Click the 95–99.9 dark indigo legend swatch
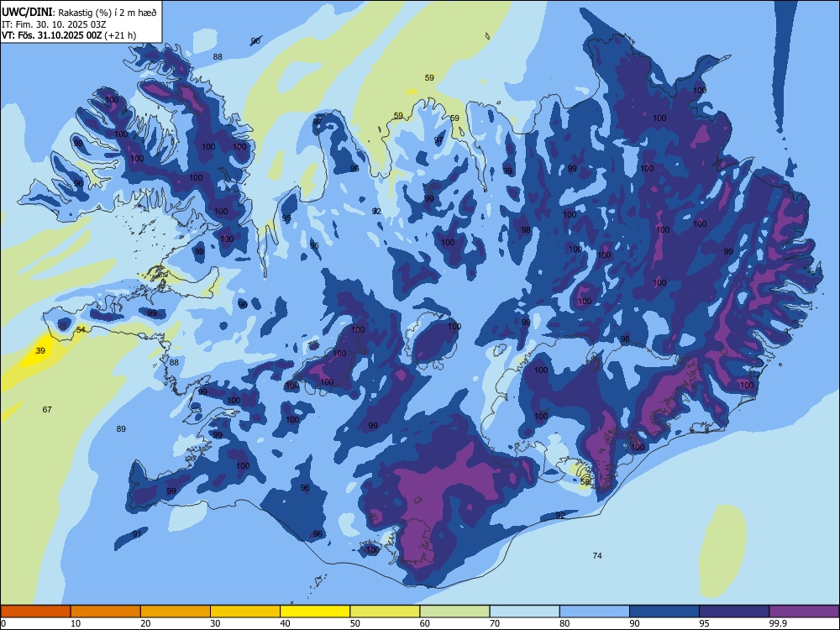 click(x=734, y=612)
